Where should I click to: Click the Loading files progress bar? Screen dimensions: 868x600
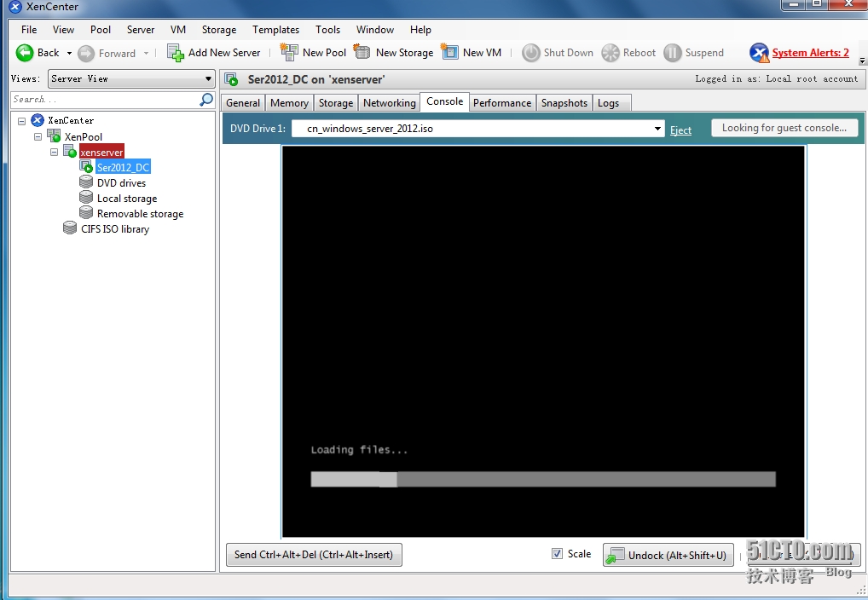tap(543, 479)
